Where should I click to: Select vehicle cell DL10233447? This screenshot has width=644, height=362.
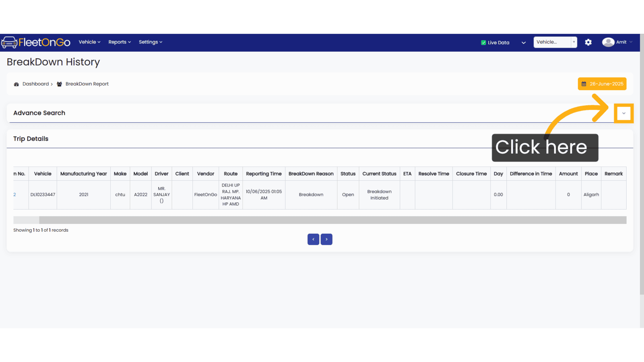pos(43,195)
